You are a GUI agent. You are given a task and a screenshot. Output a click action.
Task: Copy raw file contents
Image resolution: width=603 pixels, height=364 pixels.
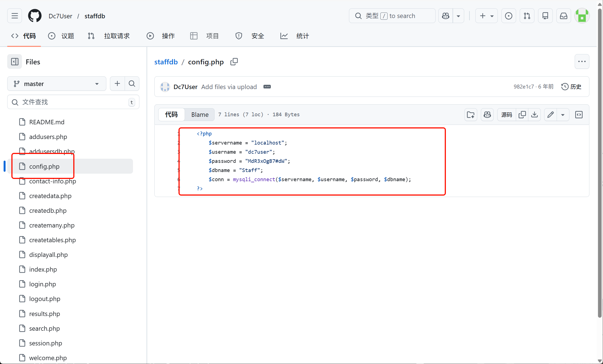coord(522,115)
